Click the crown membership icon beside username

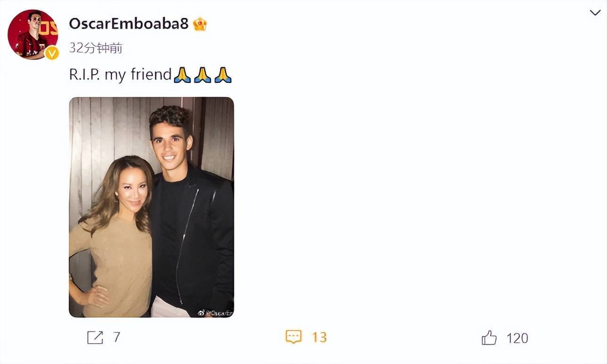[200, 24]
